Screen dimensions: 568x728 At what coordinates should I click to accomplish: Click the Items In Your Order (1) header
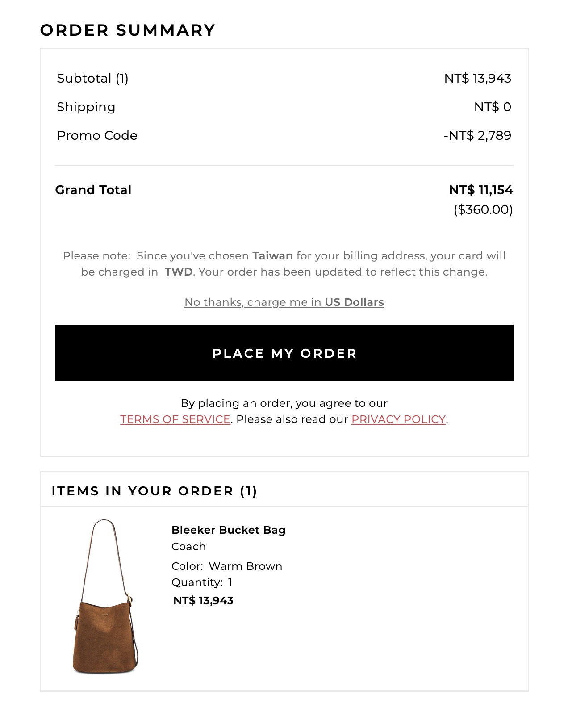(x=154, y=491)
